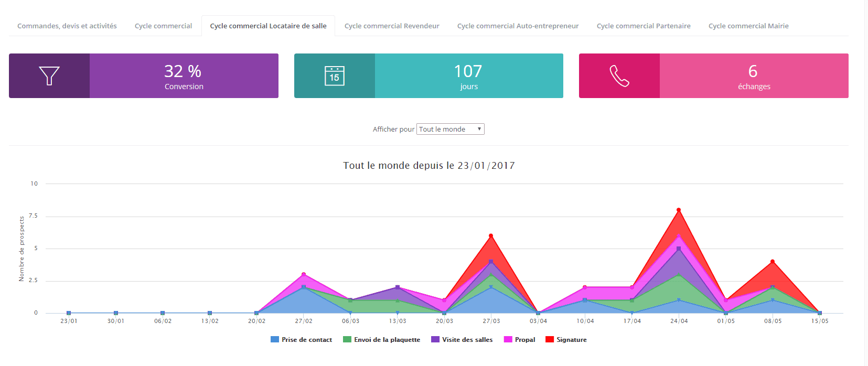Image resolution: width=868 pixels, height=366 pixels.
Task: Go to the Cycle commercial Revendeur tab
Action: pyautogui.click(x=392, y=26)
